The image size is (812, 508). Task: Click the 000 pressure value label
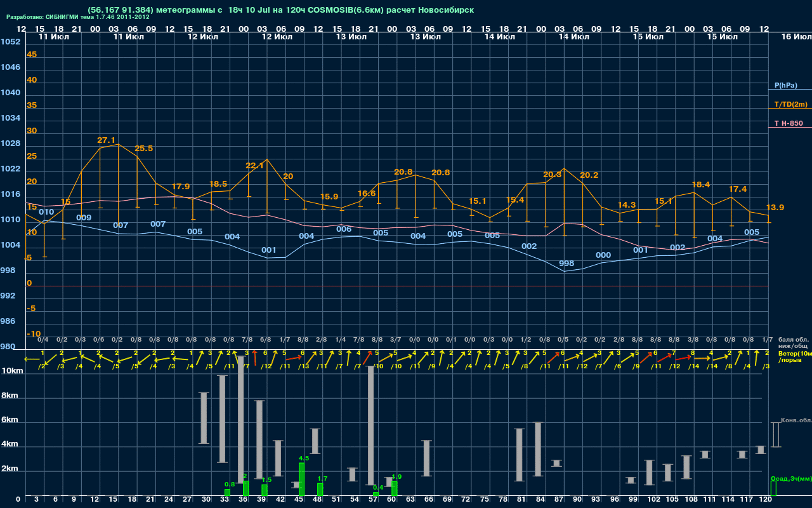[603, 255]
